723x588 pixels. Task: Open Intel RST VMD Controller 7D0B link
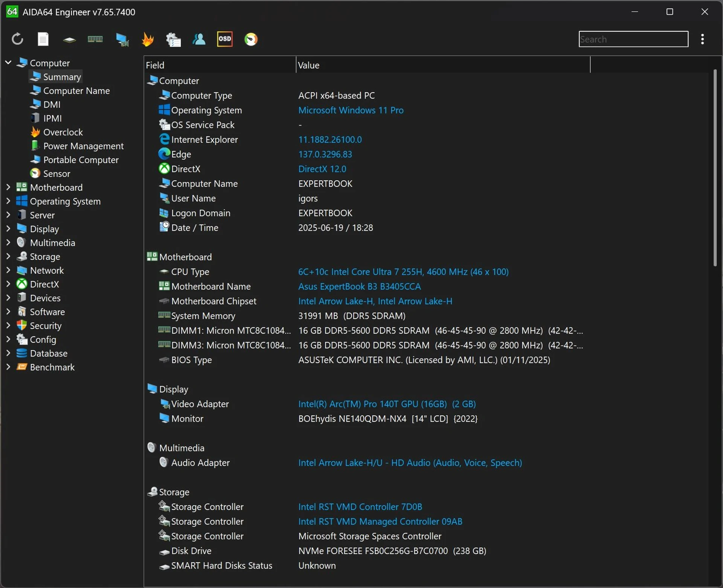tap(360, 506)
